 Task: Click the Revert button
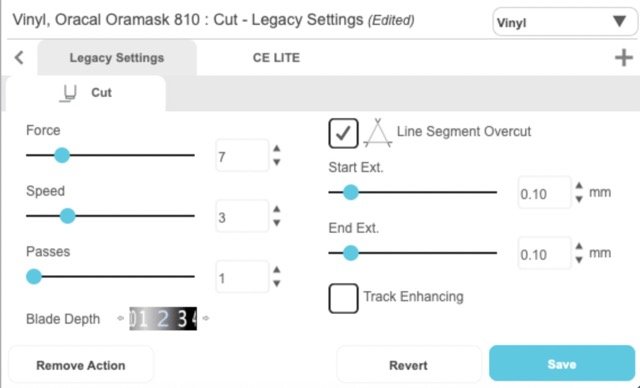(x=409, y=365)
